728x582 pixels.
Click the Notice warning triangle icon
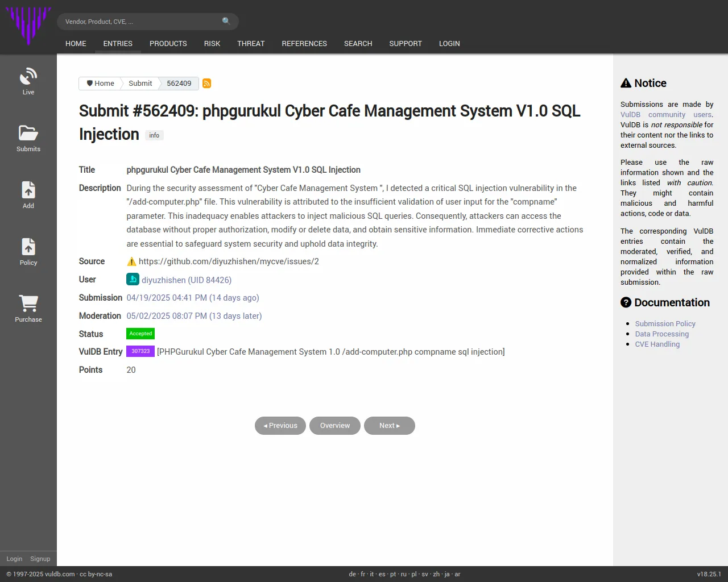coord(626,83)
